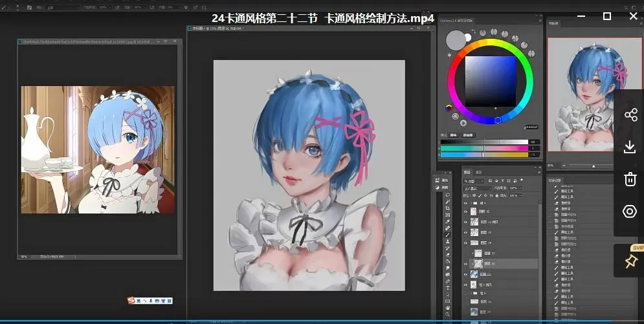
Task: Switch layer filtering on/off with the dot
Action: point(522,180)
